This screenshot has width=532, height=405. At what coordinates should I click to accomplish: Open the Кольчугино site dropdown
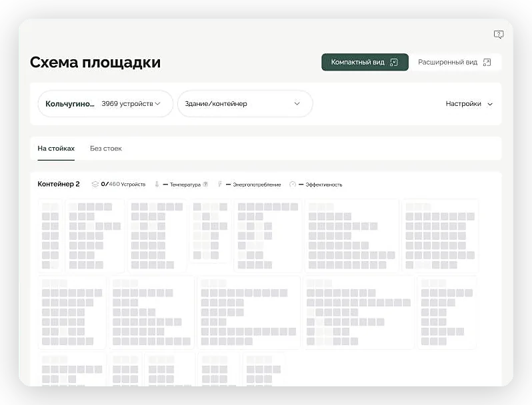tap(105, 104)
